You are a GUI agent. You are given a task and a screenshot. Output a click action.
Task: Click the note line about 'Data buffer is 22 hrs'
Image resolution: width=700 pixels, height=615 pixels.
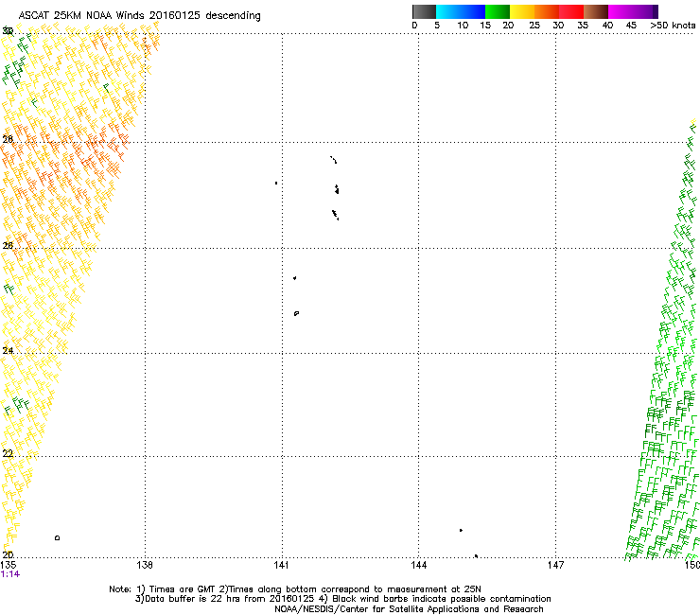click(342, 599)
